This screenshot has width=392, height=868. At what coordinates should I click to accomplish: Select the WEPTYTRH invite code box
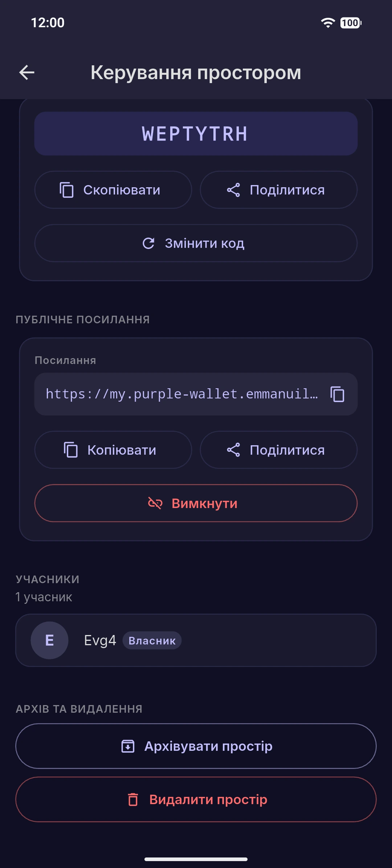(196, 134)
